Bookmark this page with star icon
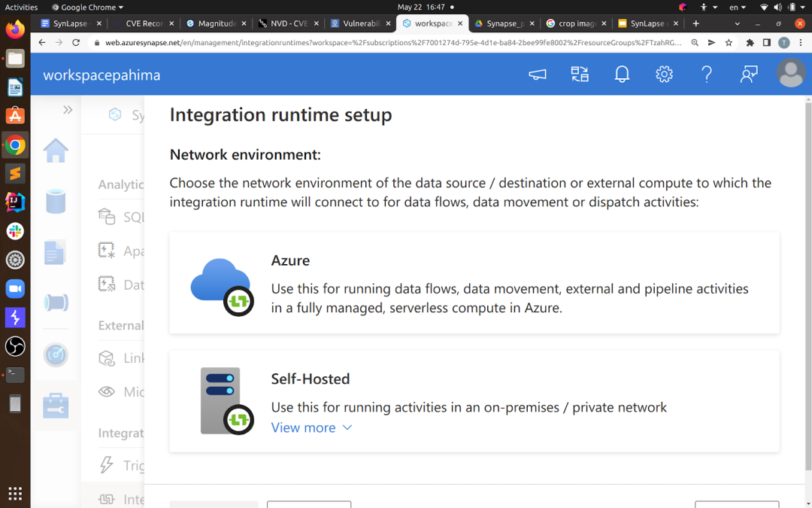The height and width of the screenshot is (508, 812). point(729,42)
